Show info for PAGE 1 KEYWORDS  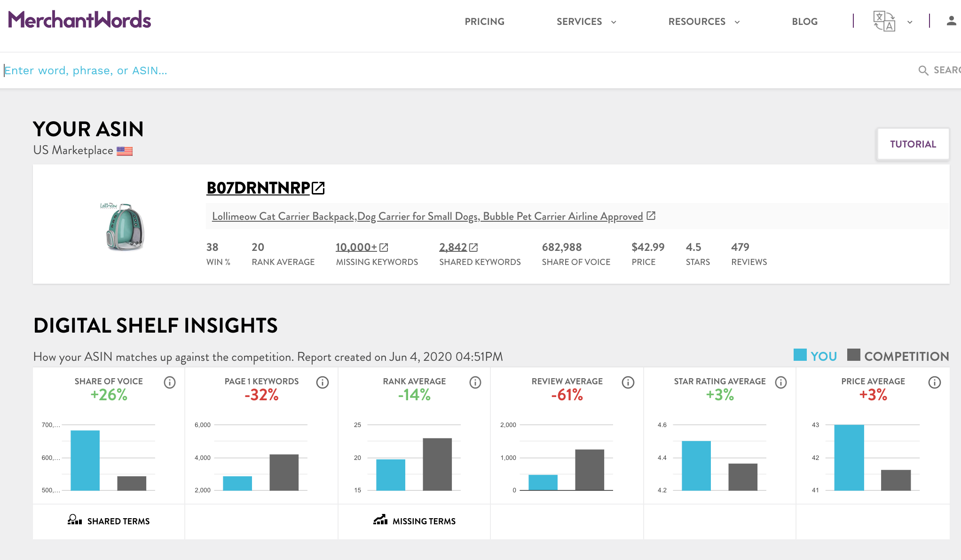tap(323, 382)
